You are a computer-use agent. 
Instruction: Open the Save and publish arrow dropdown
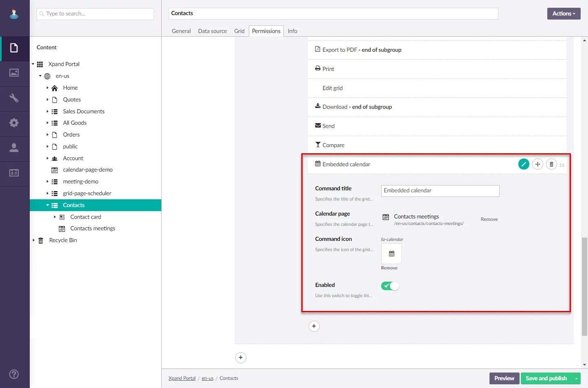(576, 379)
